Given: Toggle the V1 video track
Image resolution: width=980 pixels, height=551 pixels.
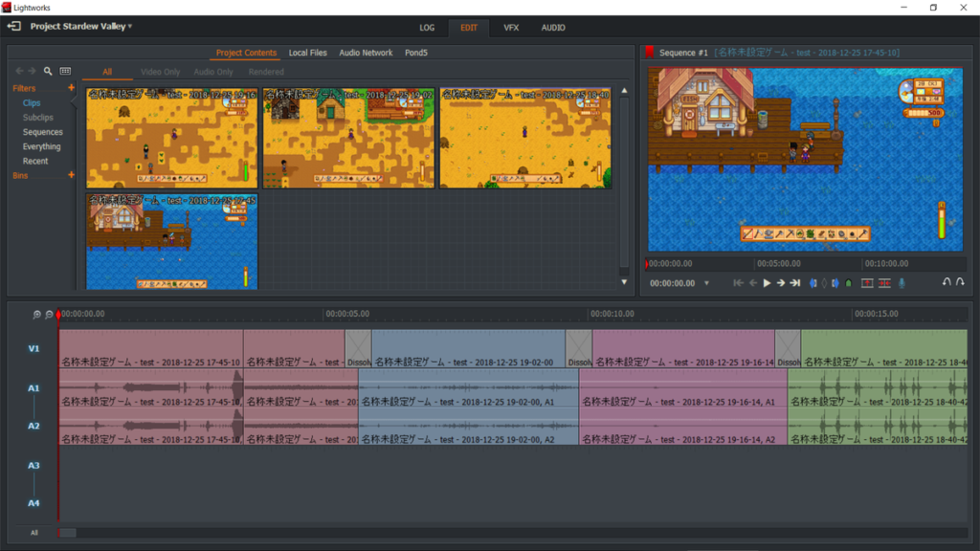Looking at the screenshot, I should click(x=33, y=348).
